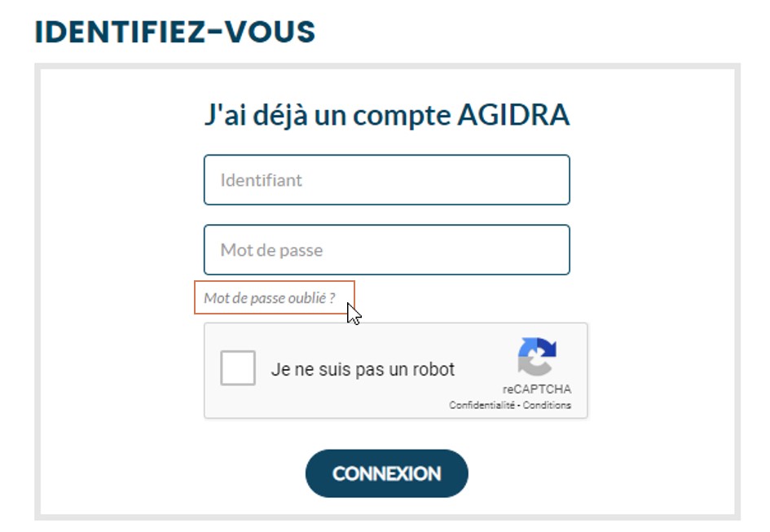770x532 pixels.
Task: Click the "J'ai déjà un compte AGIDRA" title
Action: [x=386, y=116]
